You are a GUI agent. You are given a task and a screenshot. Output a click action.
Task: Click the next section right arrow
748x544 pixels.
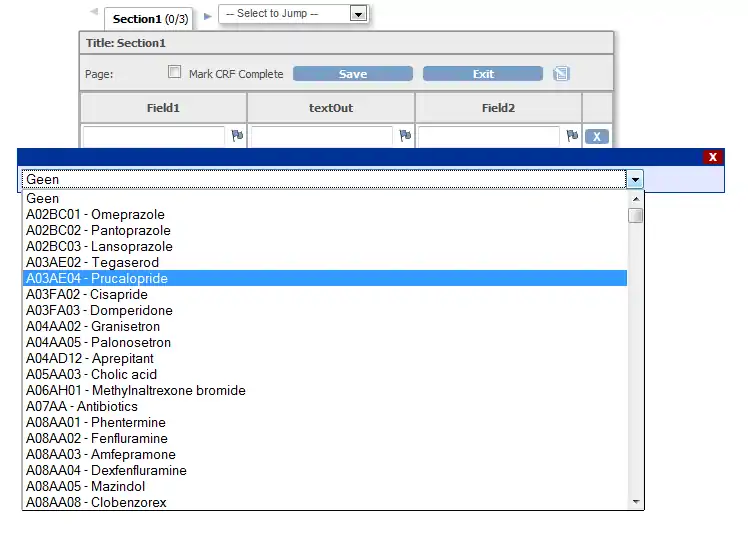(207, 16)
